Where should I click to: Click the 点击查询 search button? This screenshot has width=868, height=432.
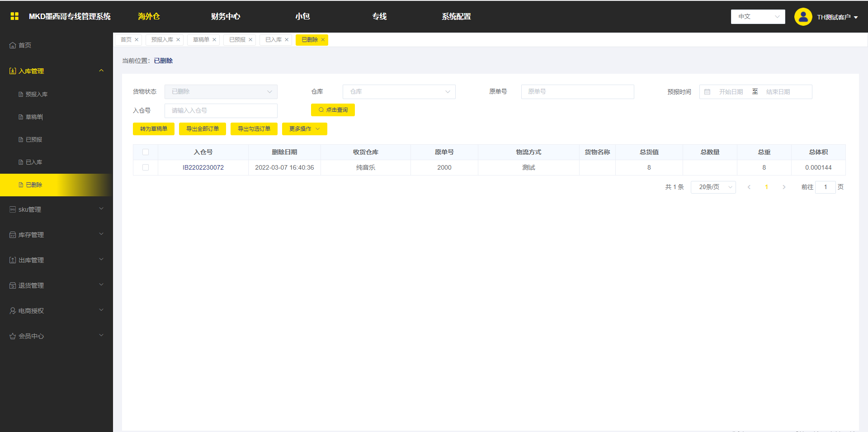click(333, 110)
